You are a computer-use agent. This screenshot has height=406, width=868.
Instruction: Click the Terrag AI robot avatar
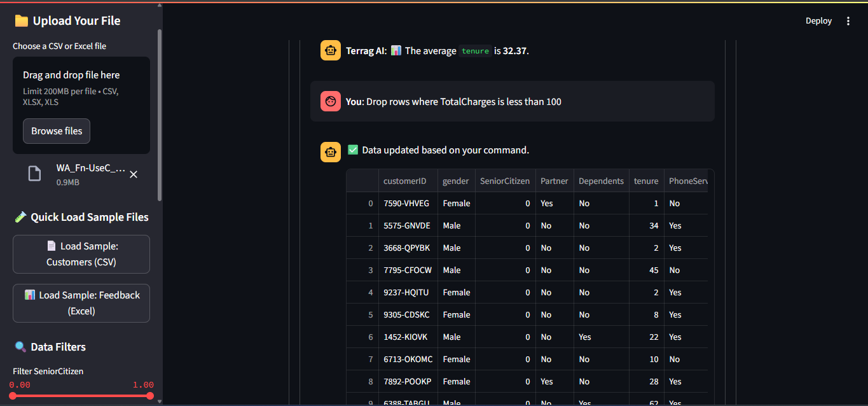point(331,50)
